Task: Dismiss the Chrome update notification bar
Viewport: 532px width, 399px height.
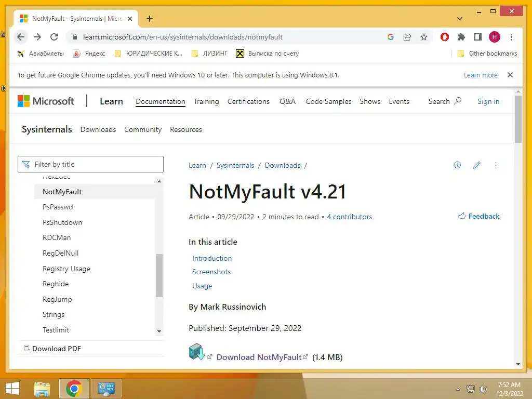Action: click(x=510, y=75)
